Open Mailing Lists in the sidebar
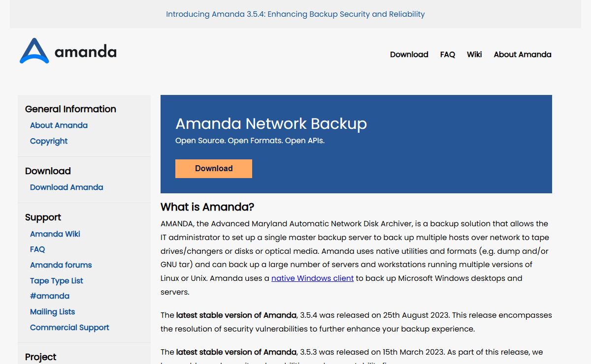591x364 pixels. coord(52,312)
